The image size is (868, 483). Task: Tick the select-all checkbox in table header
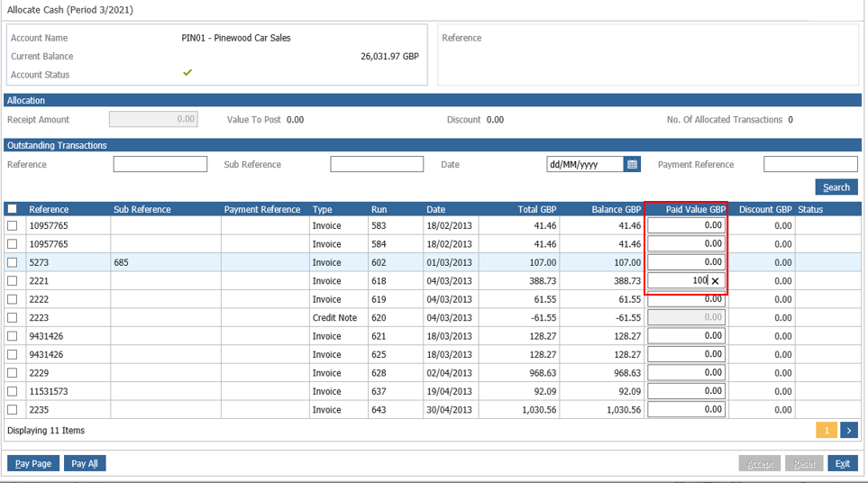[13, 209]
